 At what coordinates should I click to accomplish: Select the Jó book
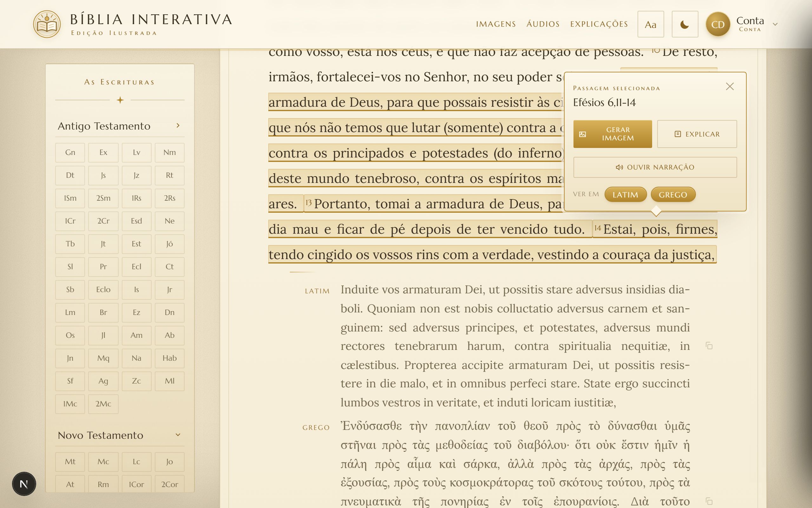[x=170, y=244]
